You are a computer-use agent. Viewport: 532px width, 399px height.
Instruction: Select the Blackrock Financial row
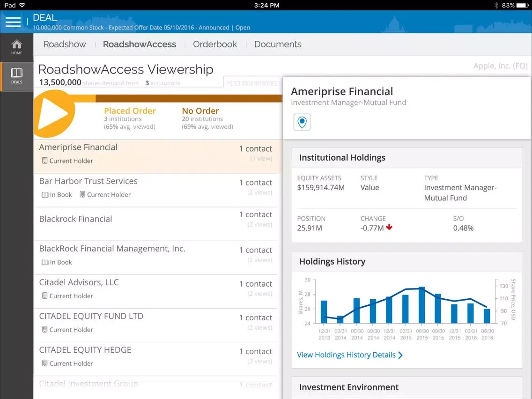click(156, 224)
